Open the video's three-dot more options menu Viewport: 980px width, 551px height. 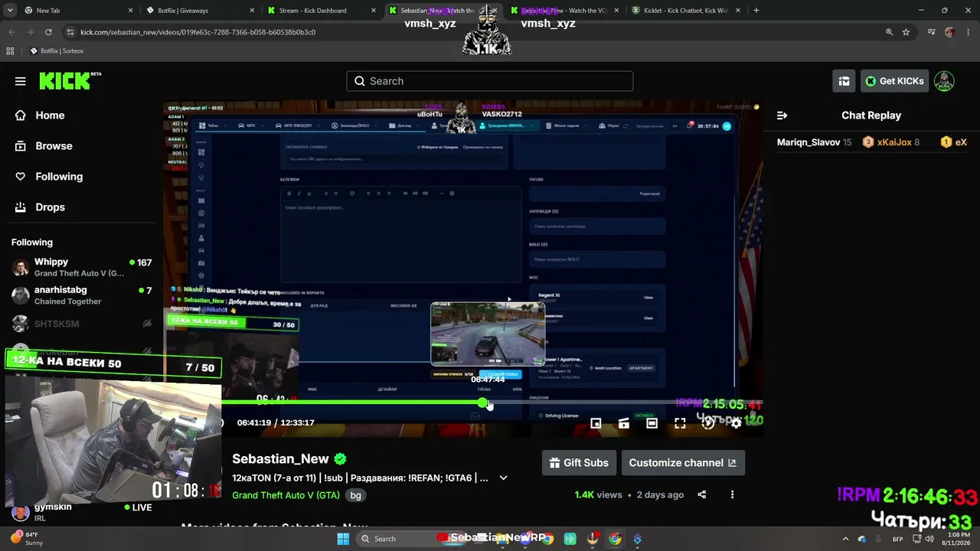click(x=732, y=495)
